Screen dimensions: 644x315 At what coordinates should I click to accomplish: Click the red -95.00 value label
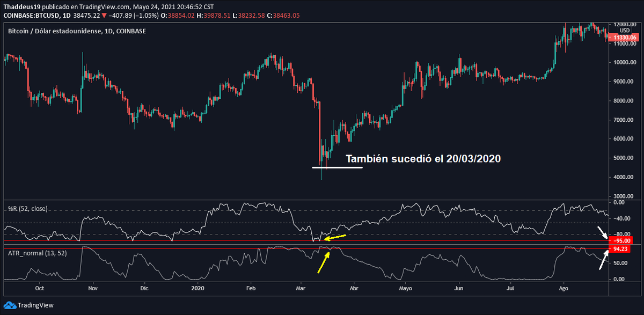point(621,241)
